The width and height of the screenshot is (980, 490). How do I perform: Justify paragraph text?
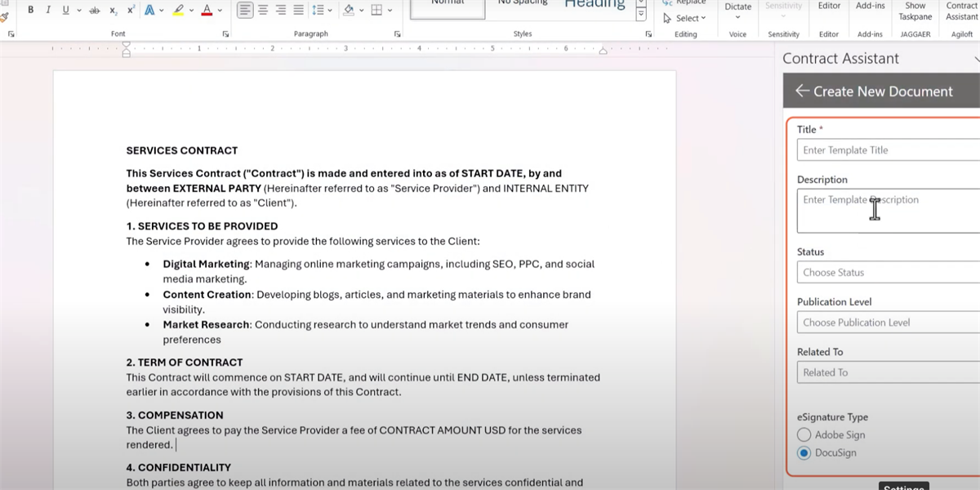click(298, 10)
